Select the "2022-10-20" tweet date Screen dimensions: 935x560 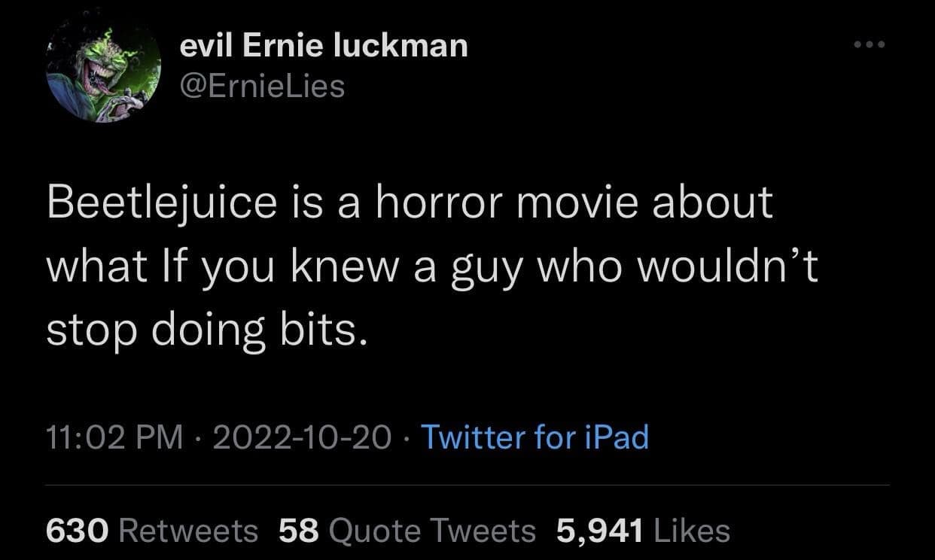(303, 437)
